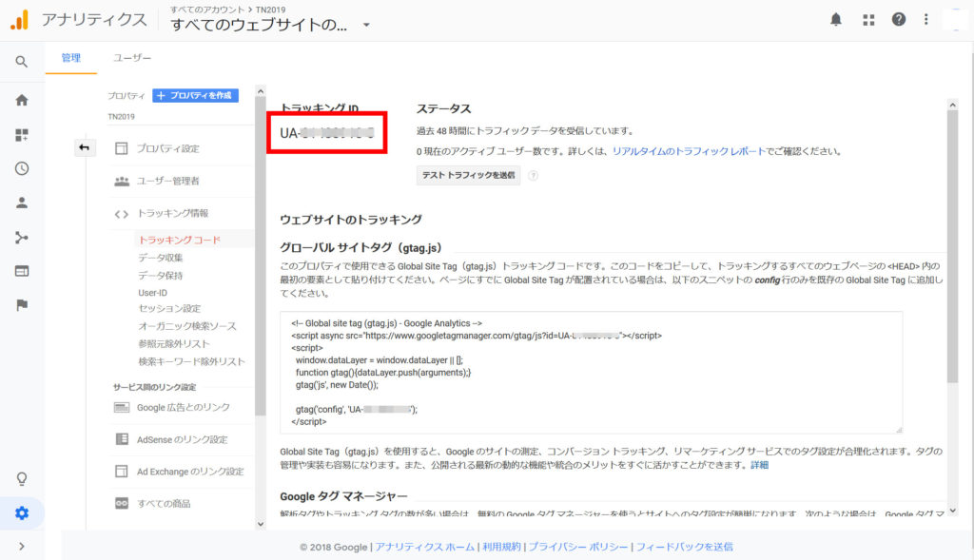Screen dimensions: 974x560
Task: Open Behavior window icon report
Action: point(22,271)
